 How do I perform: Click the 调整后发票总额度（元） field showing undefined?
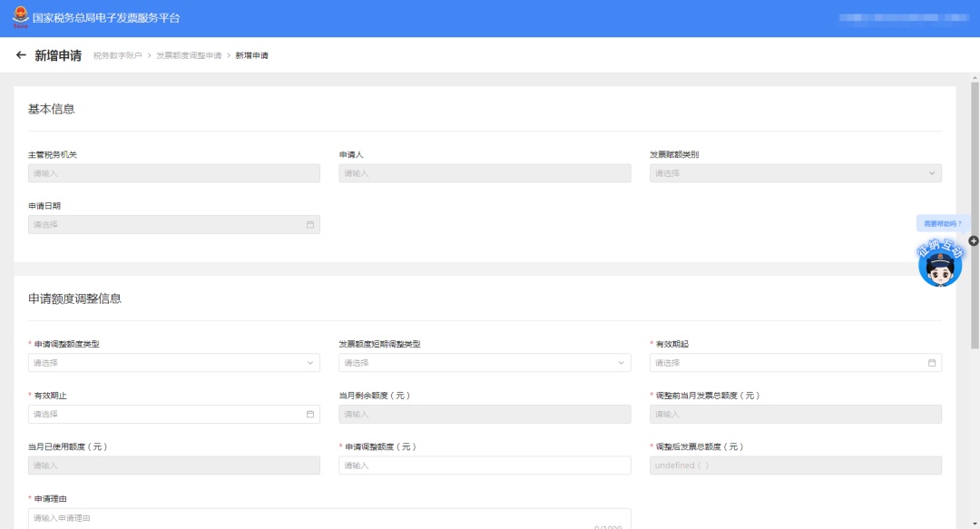[x=795, y=465]
